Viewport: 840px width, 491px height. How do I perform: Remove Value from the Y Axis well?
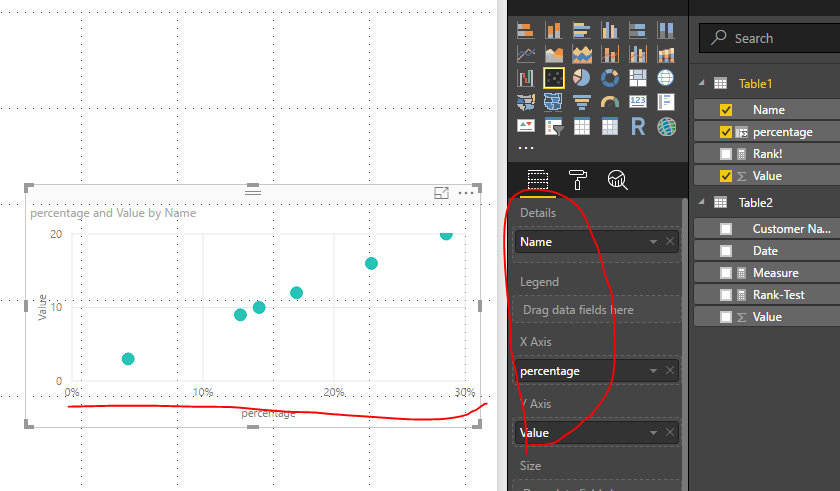click(x=670, y=432)
